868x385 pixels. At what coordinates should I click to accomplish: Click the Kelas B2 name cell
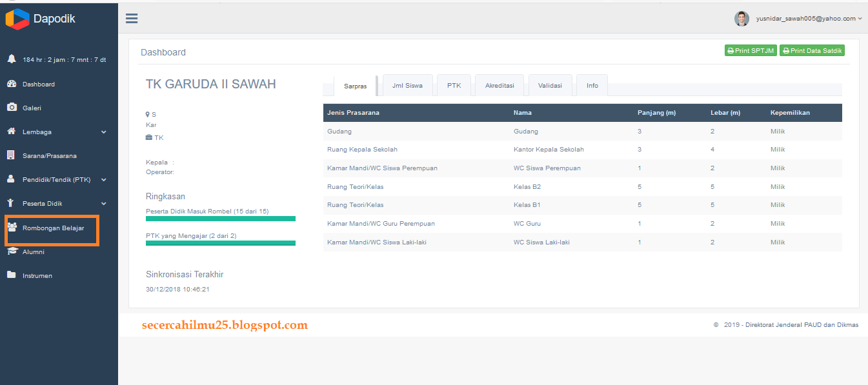pyautogui.click(x=527, y=187)
